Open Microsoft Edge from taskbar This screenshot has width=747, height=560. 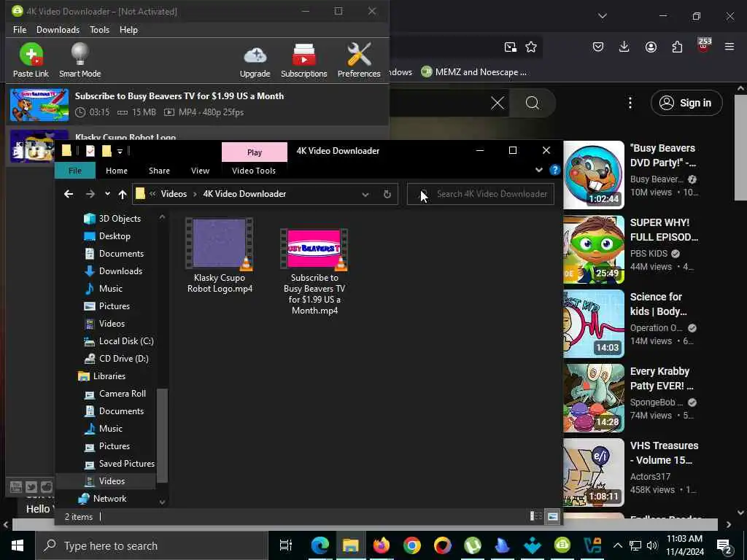coord(320,545)
